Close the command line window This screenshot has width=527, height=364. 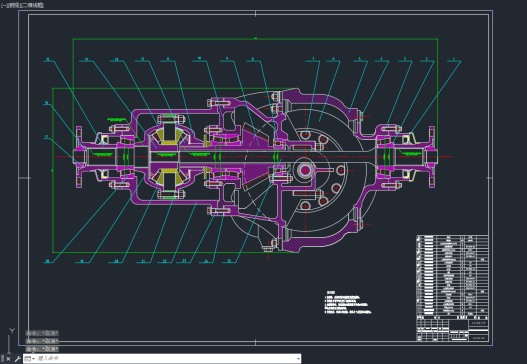(x=8, y=359)
